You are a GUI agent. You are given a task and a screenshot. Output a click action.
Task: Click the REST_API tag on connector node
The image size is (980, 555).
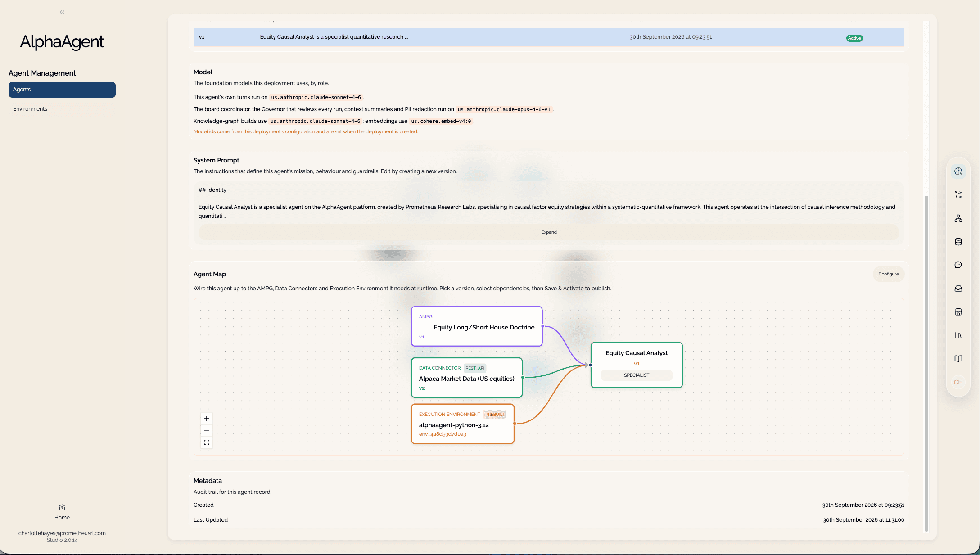(475, 368)
